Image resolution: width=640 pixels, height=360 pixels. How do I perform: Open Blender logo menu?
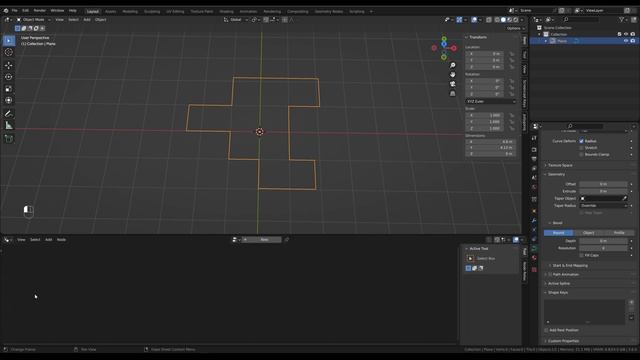tap(6, 11)
